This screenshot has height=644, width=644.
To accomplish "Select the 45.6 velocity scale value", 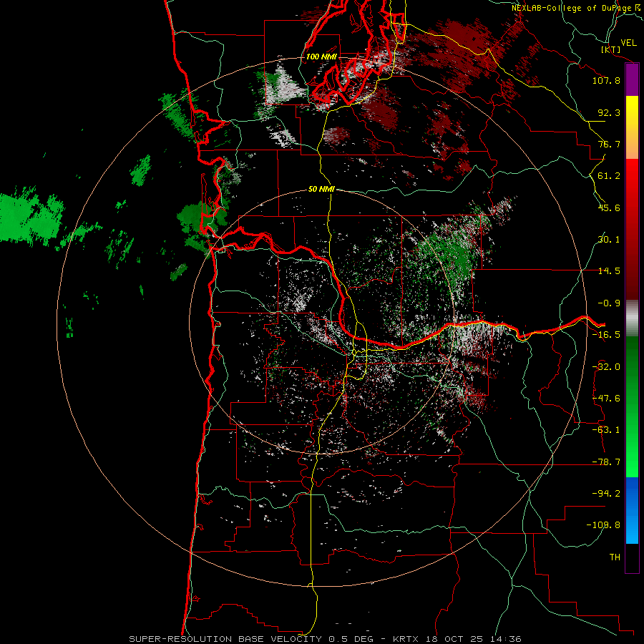I will tap(609, 208).
